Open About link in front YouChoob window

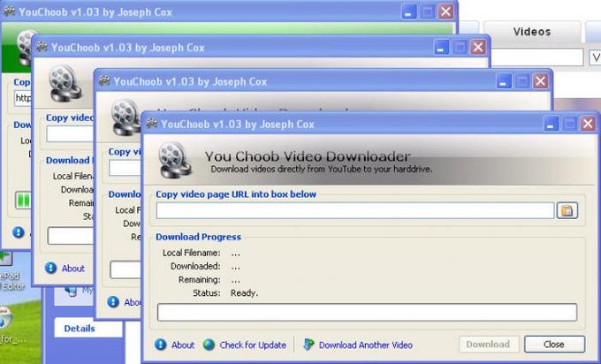[x=182, y=345]
